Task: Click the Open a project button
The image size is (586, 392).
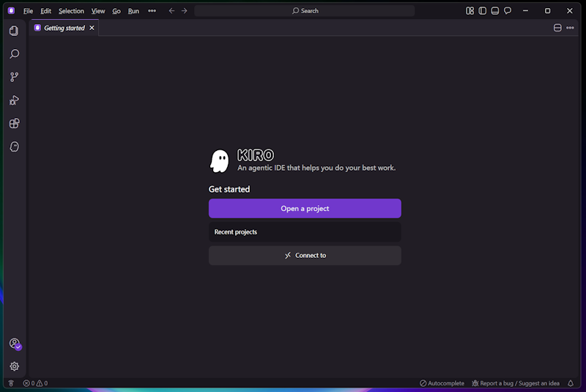Action: coord(305,209)
